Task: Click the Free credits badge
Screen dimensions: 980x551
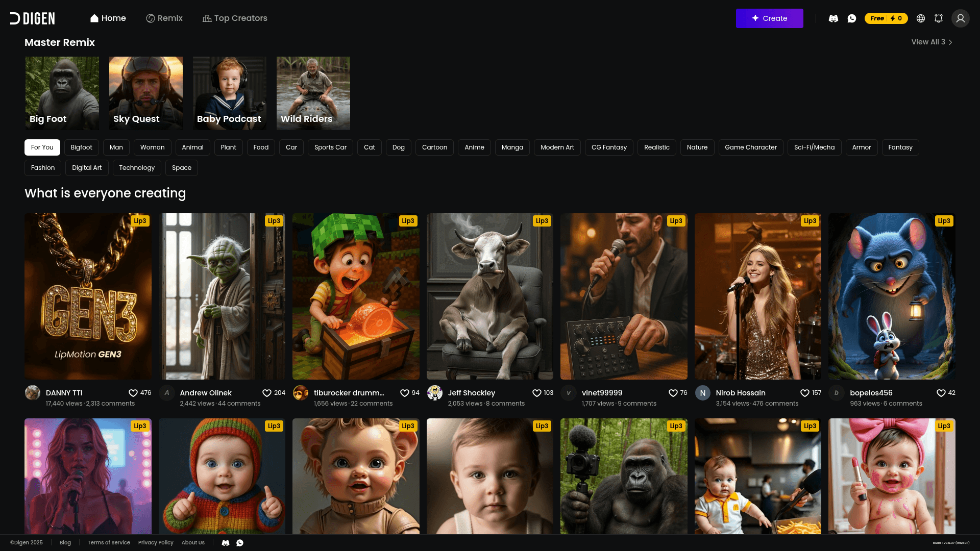Action: pyautogui.click(x=886, y=18)
